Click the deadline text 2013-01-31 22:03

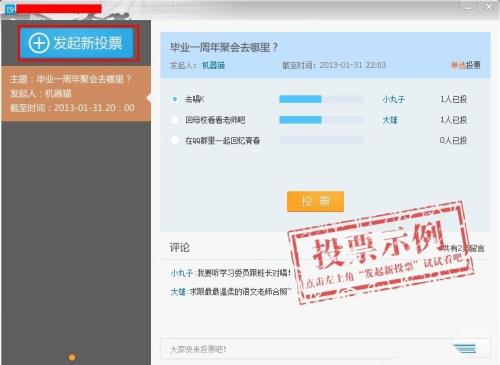(x=352, y=65)
